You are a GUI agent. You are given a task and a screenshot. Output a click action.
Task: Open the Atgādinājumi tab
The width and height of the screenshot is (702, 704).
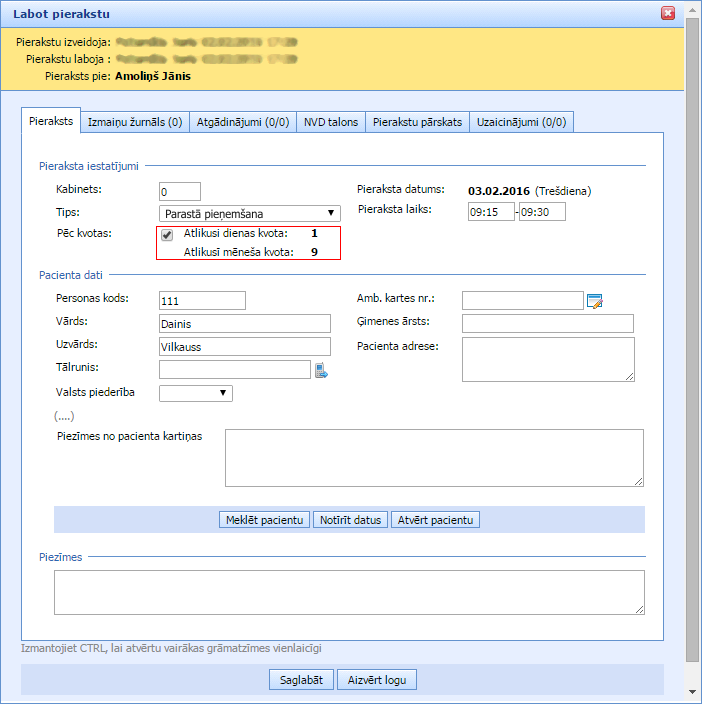coord(243,122)
